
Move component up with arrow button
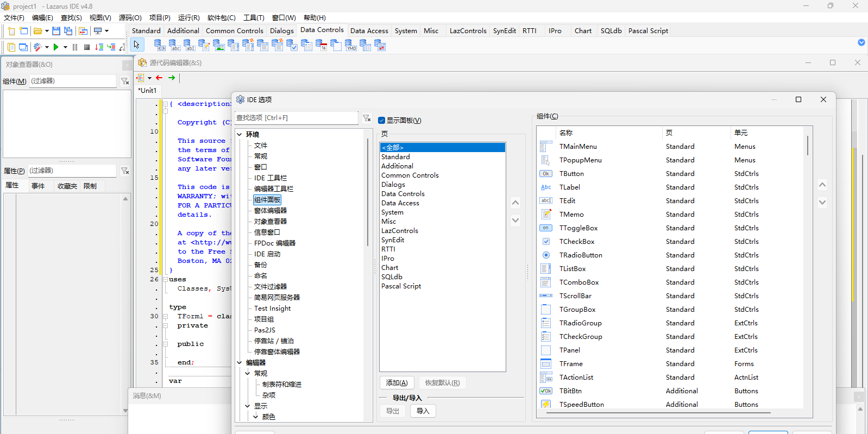coord(822,185)
